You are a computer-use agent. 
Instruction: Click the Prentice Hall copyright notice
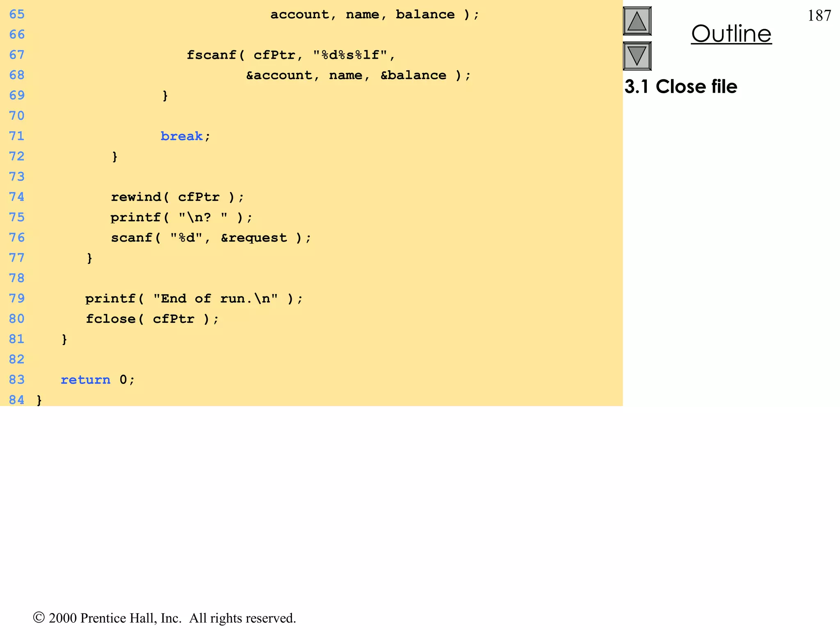tap(164, 618)
